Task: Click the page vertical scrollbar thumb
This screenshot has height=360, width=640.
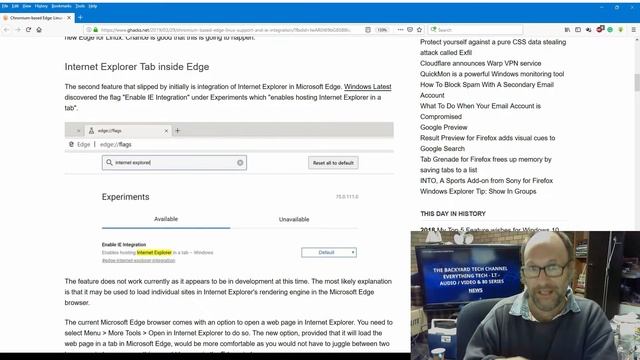Action: click(x=637, y=82)
